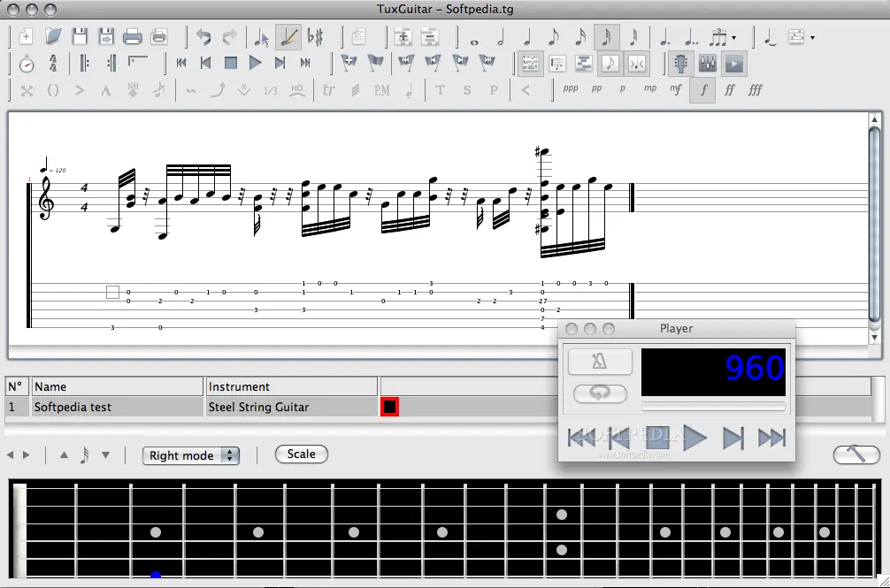Click the fretboard settings hammer button
This screenshot has width=890, height=588.
tap(856, 454)
